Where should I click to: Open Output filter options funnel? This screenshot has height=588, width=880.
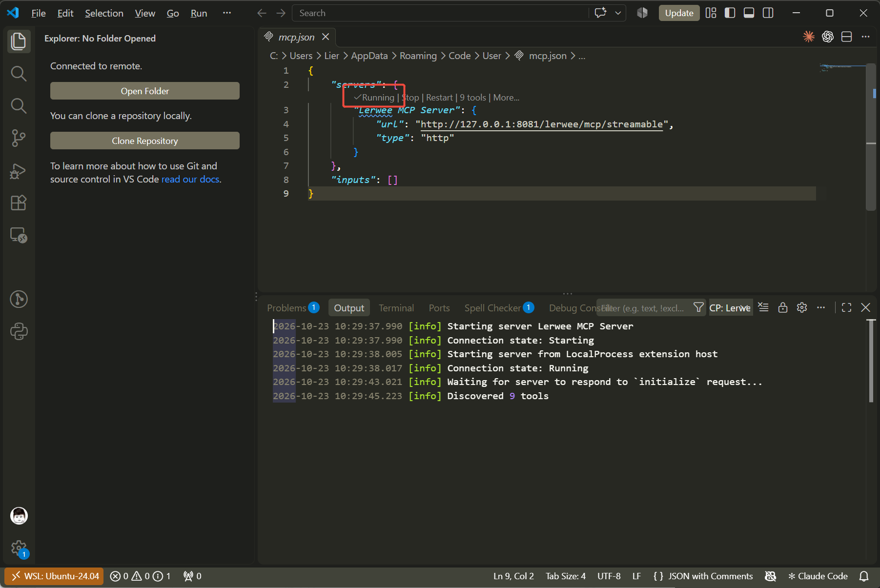698,307
